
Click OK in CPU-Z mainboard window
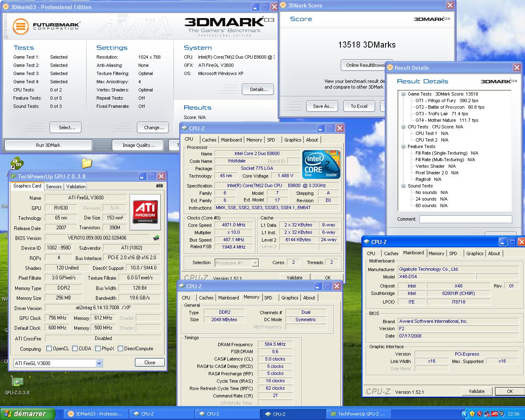pos(510,391)
